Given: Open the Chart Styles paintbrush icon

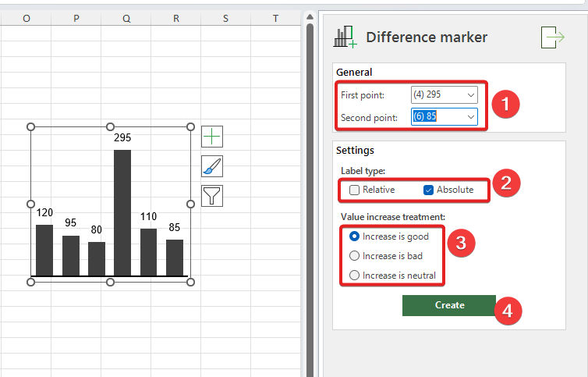Looking at the screenshot, I should [212, 166].
